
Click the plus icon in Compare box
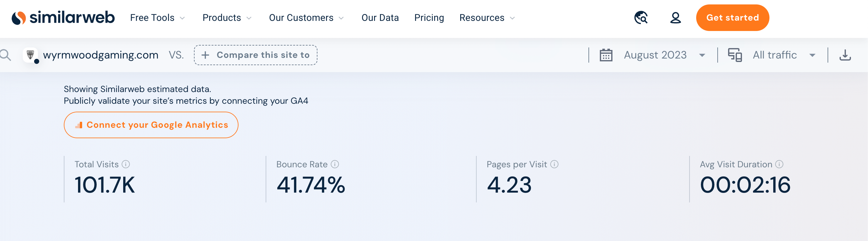(205, 55)
